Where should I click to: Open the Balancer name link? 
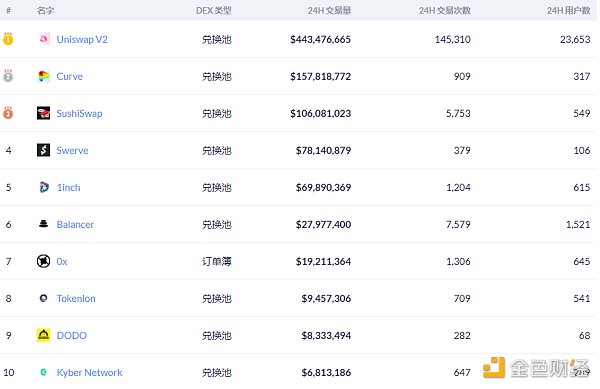click(x=75, y=225)
